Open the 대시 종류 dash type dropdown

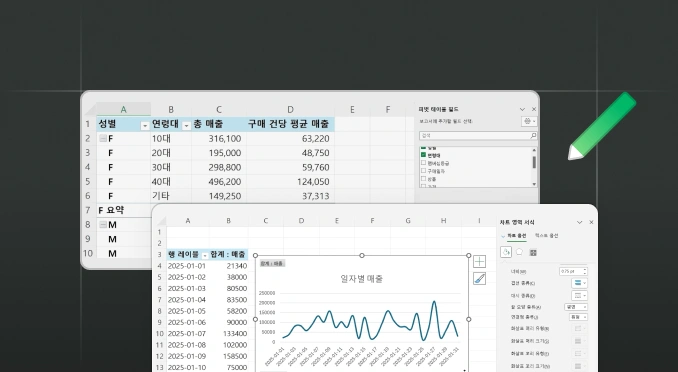click(x=579, y=295)
